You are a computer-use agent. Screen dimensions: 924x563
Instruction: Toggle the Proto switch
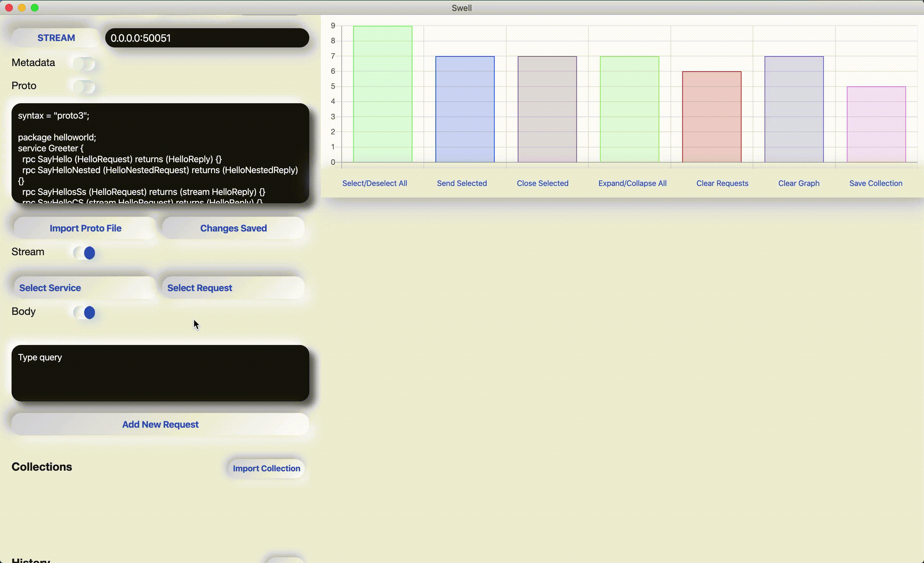tap(84, 87)
